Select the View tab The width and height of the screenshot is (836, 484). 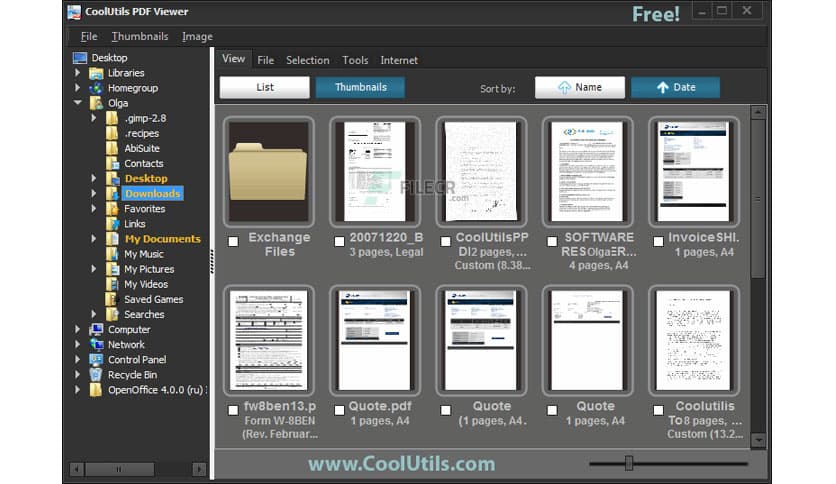point(234,59)
